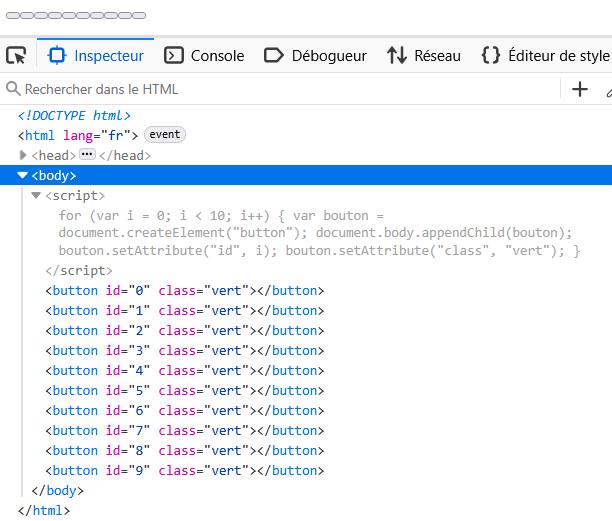Screen dimensions: 612x521
Task: Select the closing </script> tag
Action: (x=79, y=270)
